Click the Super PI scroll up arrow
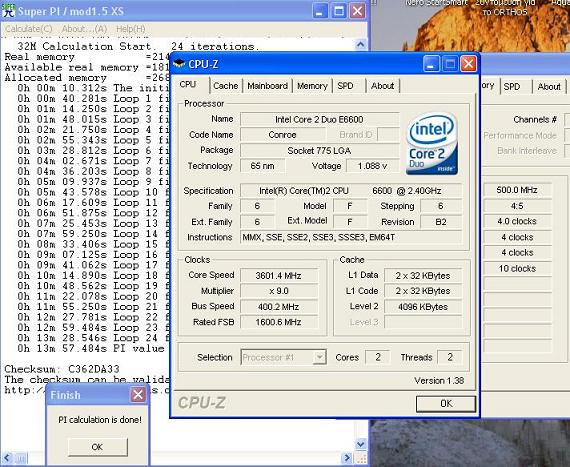Image resolution: width=570 pixels, height=467 pixels. click(x=360, y=45)
